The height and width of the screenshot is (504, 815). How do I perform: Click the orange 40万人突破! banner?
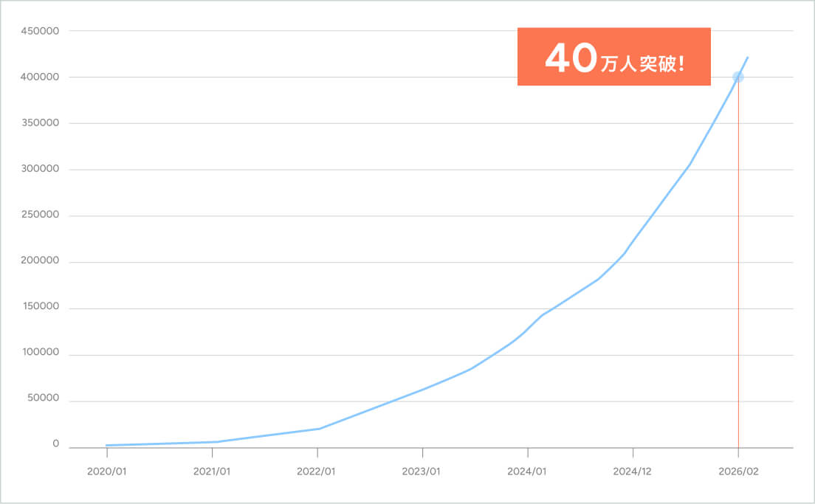click(614, 57)
